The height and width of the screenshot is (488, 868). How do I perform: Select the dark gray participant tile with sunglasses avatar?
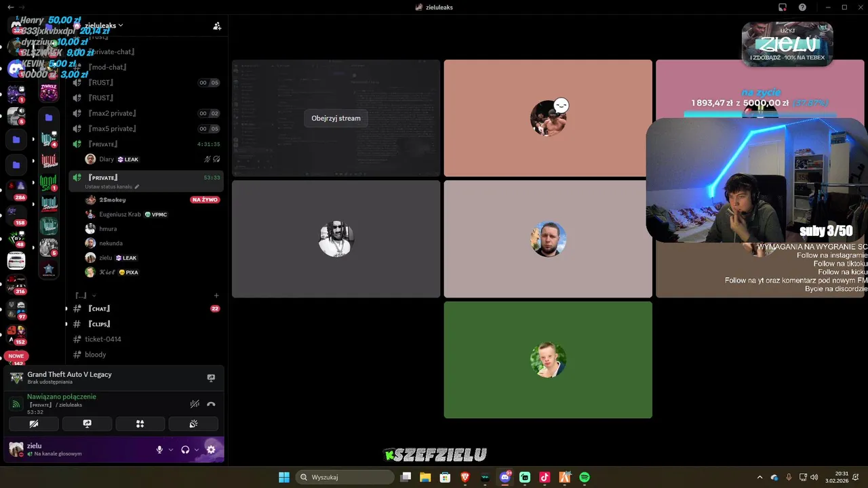(336, 239)
